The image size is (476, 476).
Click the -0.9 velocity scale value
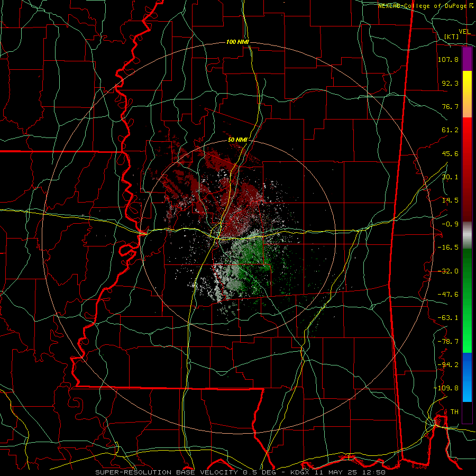(450, 224)
